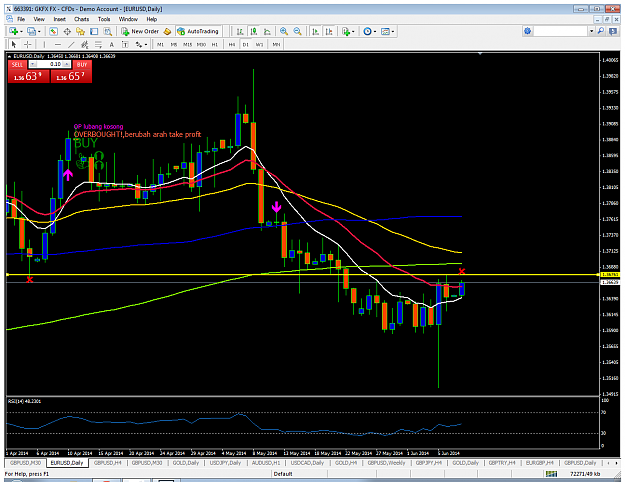Show the Market Watch window

pos(53,31)
